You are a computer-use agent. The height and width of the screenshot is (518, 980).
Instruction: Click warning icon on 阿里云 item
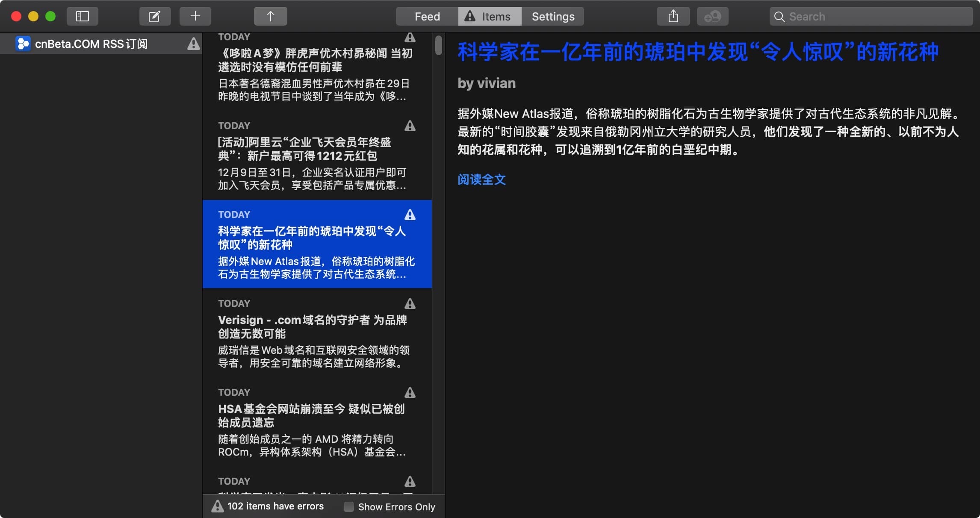[x=410, y=126]
